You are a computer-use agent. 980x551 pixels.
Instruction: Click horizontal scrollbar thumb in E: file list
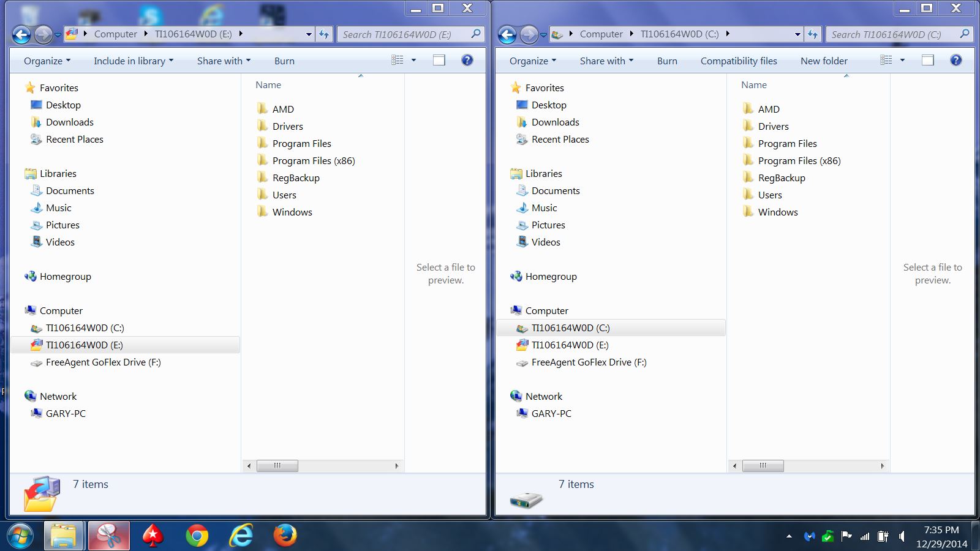point(277,466)
